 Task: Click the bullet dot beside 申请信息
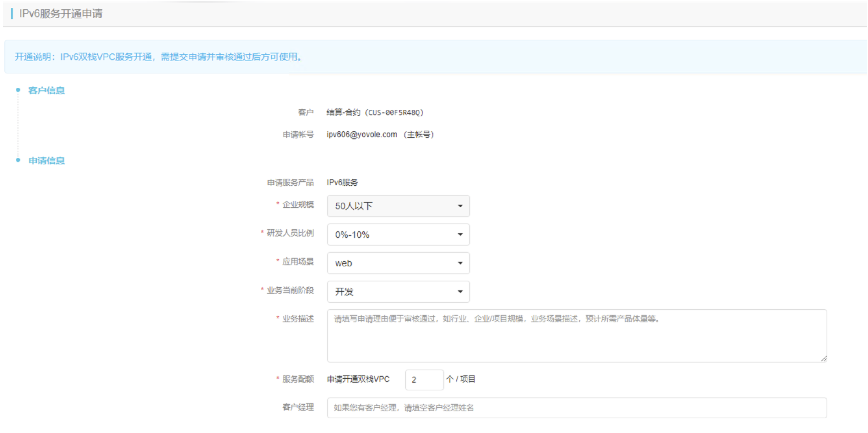point(18,160)
